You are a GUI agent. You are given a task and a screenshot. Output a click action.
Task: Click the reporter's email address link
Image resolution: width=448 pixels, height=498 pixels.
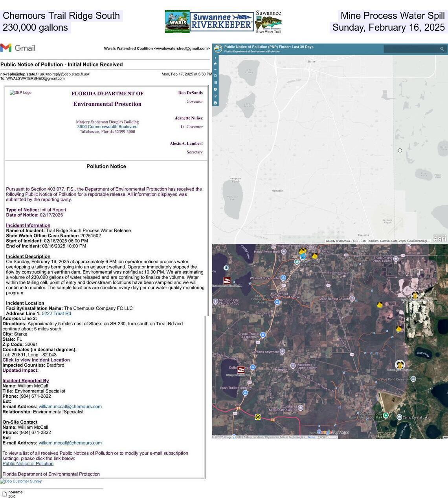coord(70,407)
